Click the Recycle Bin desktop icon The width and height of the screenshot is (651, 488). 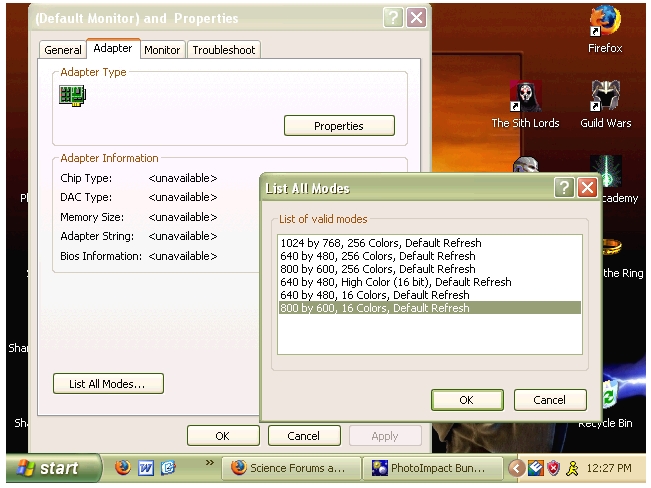(x=607, y=400)
